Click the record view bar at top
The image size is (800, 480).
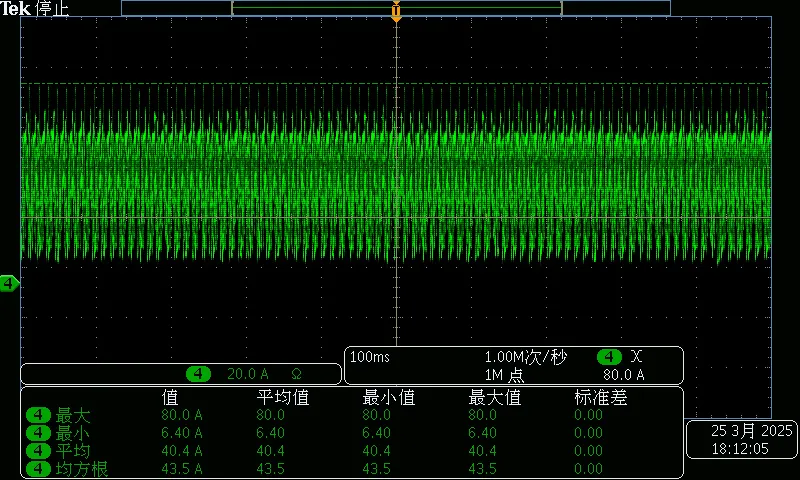[x=396, y=8]
